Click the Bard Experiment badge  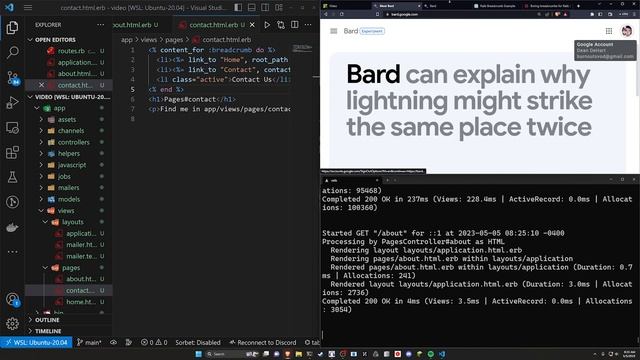pyautogui.click(x=372, y=31)
